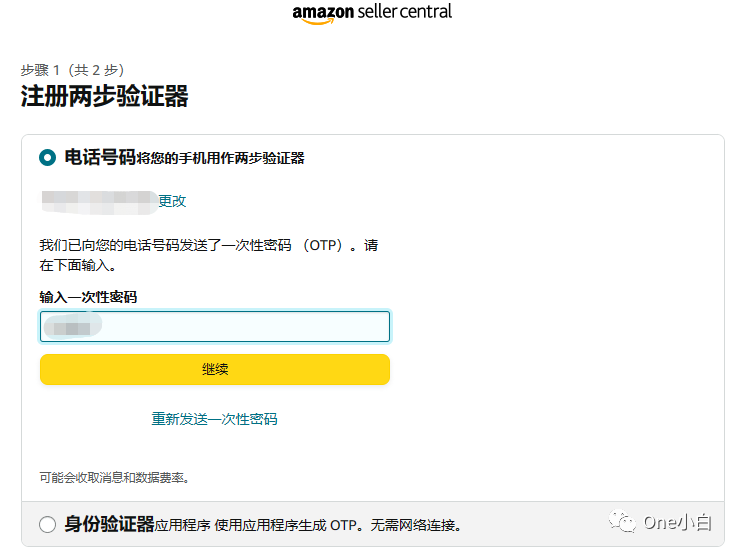
Task: Click the OTP sent message paragraph
Action: tap(209, 255)
